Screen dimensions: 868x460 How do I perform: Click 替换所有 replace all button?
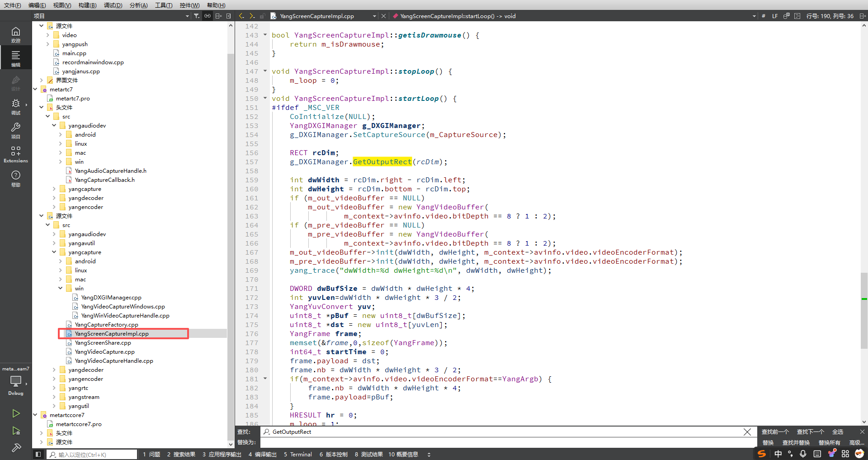tap(829, 443)
